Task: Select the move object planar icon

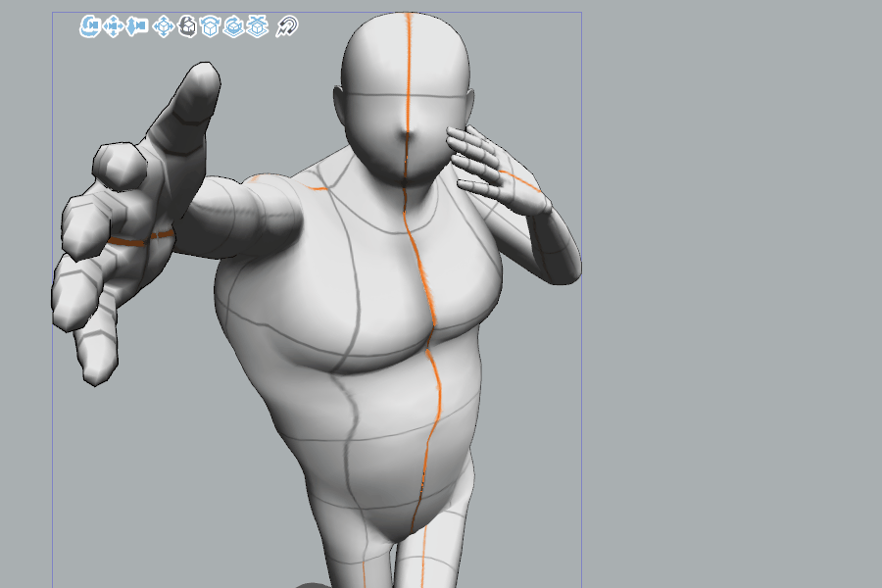Action: 163,26
